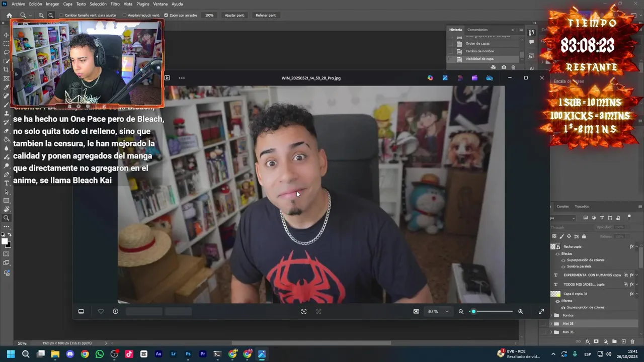
Task: Toggle visibility of Sombra paralela effect
Action: 563,266
